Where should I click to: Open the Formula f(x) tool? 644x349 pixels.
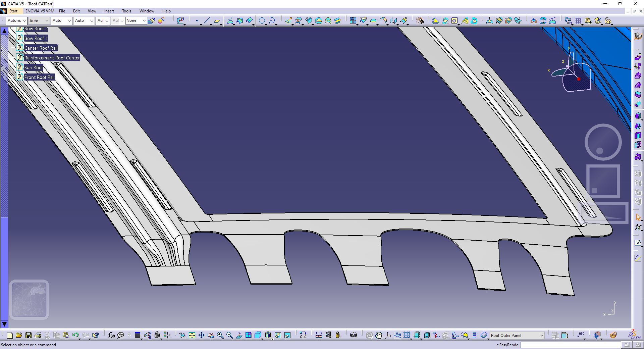click(111, 335)
